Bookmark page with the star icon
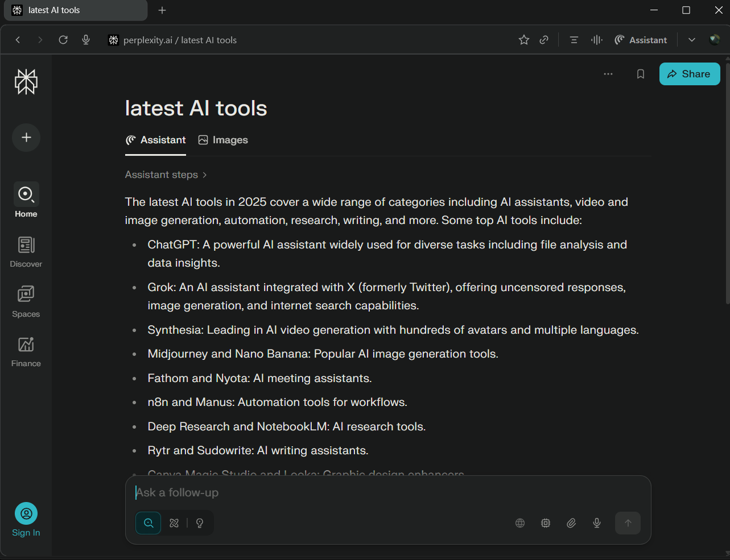730x560 pixels. (x=524, y=40)
